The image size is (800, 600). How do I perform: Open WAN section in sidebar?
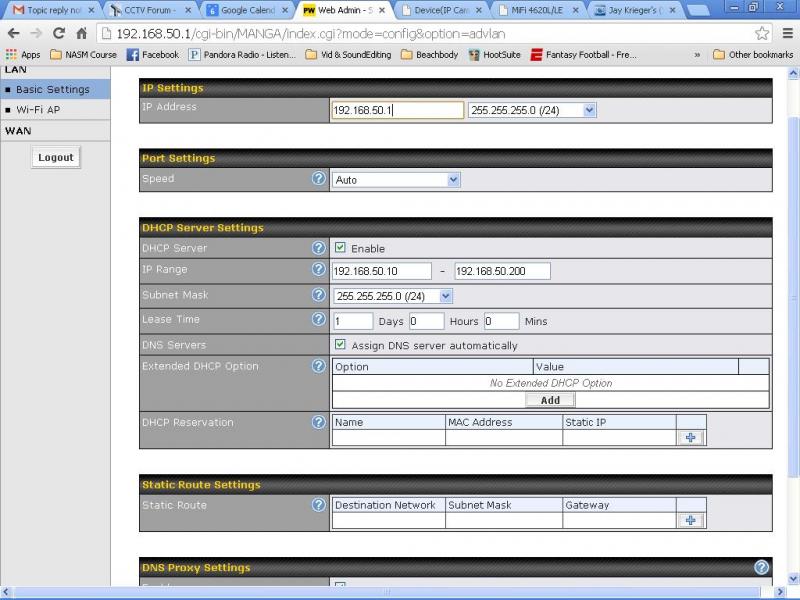click(x=55, y=131)
